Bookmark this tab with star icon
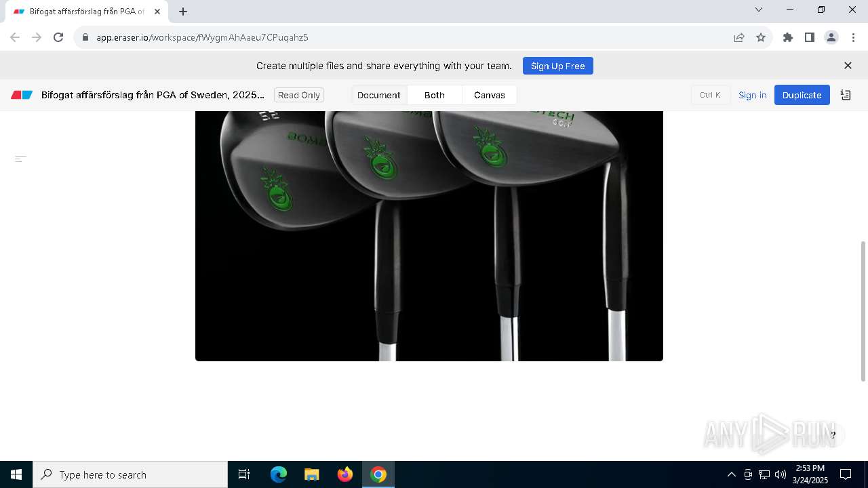This screenshot has width=868, height=488. point(761,37)
